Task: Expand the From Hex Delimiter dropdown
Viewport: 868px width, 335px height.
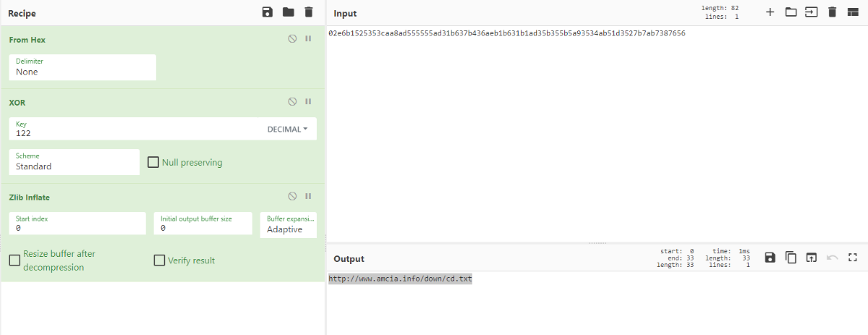Action: [x=82, y=68]
